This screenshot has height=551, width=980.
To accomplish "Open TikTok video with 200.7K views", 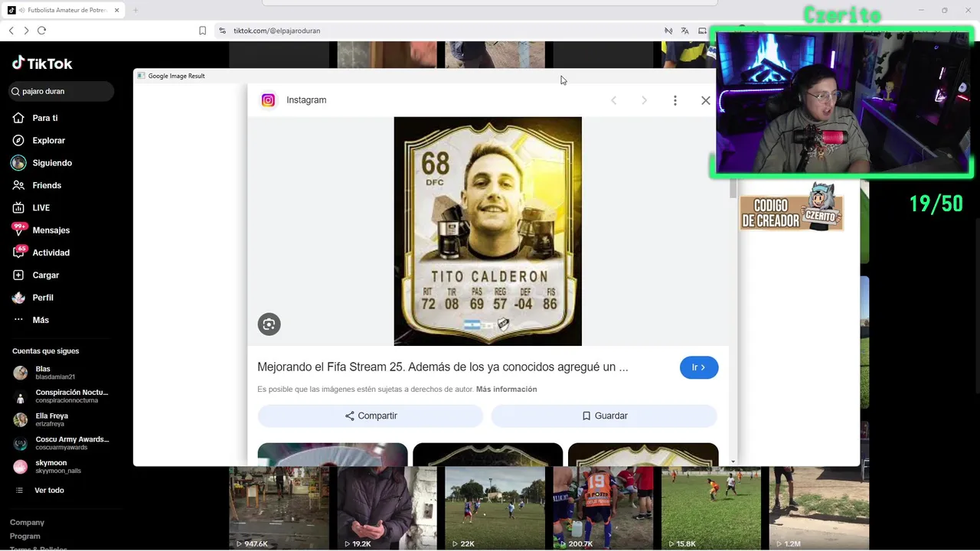I will [x=603, y=509].
